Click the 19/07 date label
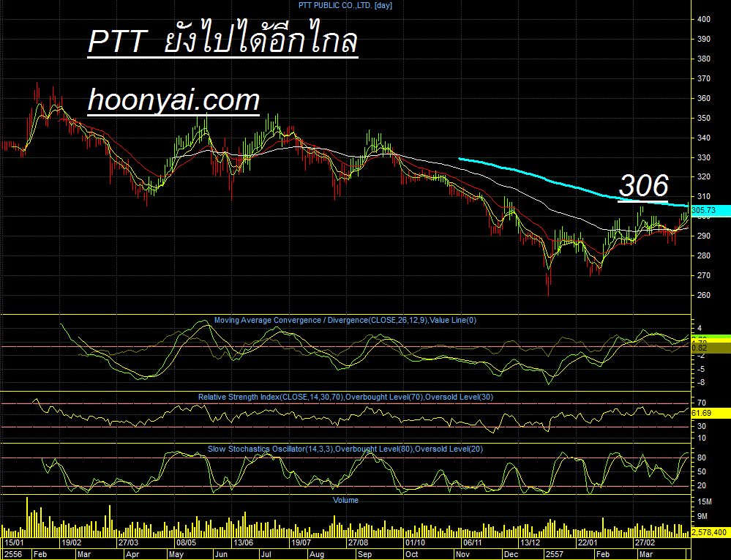 (301, 542)
